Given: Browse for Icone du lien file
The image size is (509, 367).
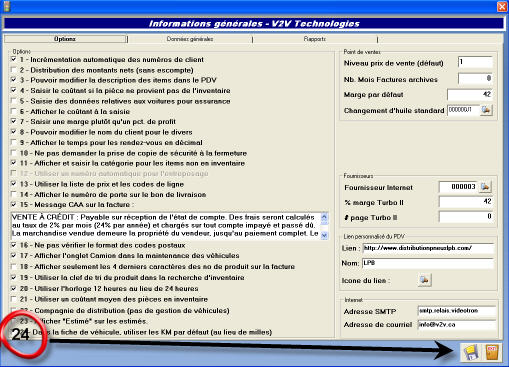Looking at the screenshot, I should [424, 280].
